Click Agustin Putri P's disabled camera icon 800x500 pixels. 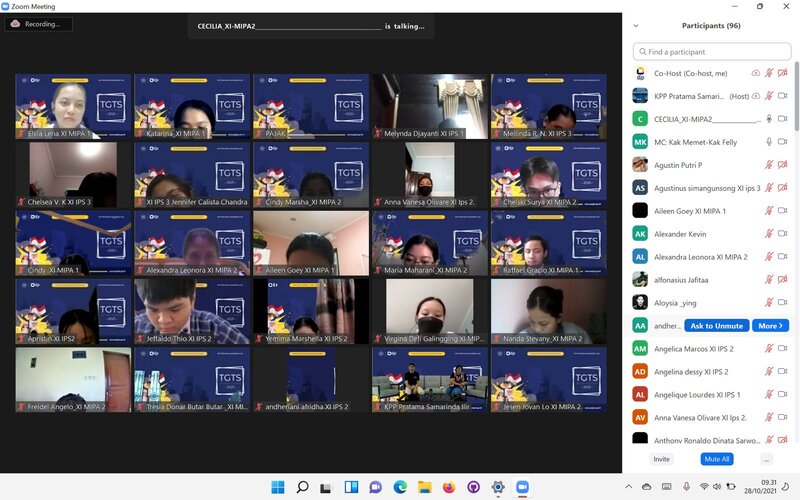click(x=782, y=164)
